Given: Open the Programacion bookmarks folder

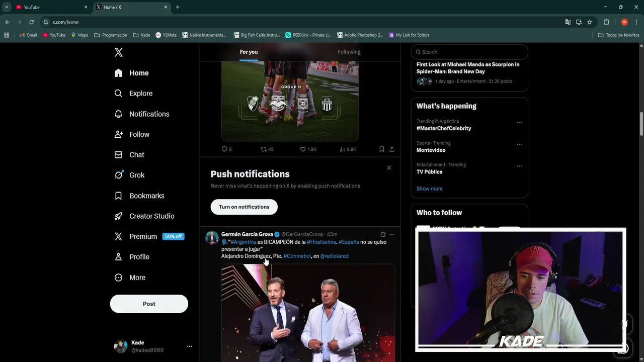Looking at the screenshot, I should coord(111,35).
